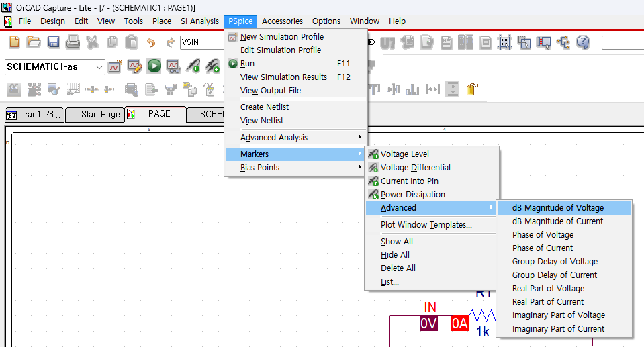Click the Edit Simulation Profile pencil icon
The height and width of the screenshot is (347, 644).
coord(134,66)
